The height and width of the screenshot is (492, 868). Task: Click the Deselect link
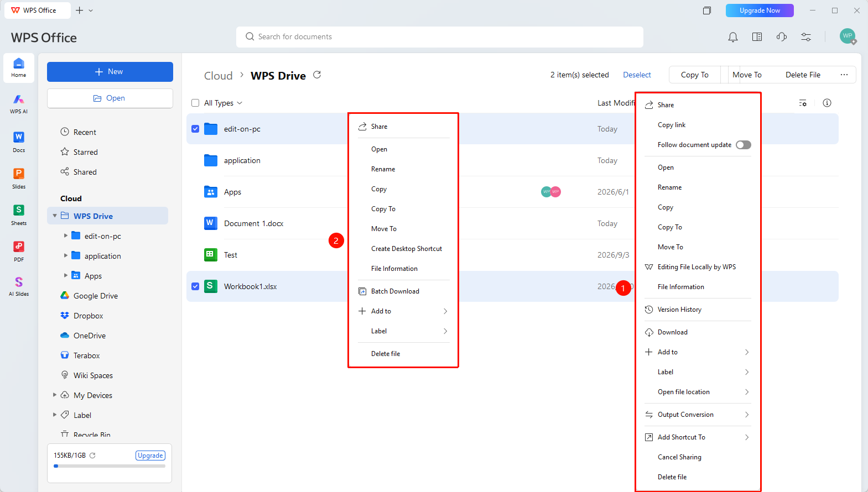coord(637,75)
